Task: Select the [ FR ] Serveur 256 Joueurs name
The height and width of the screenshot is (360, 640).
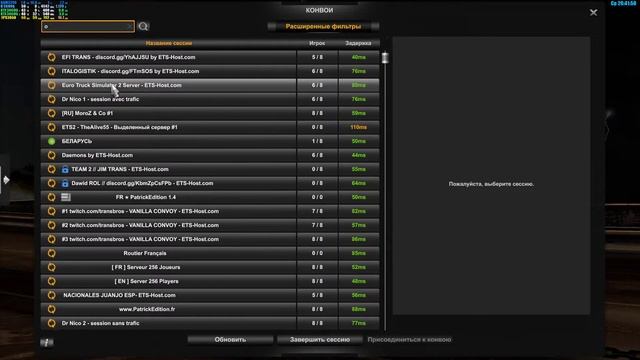Action: [x=146, y=267]
